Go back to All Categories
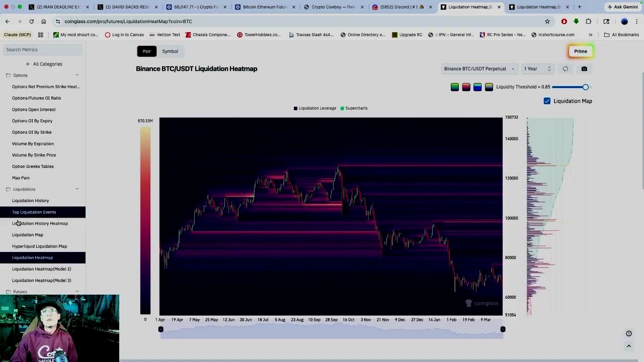Viewport: 644px width, 362px height. [44, 64]
